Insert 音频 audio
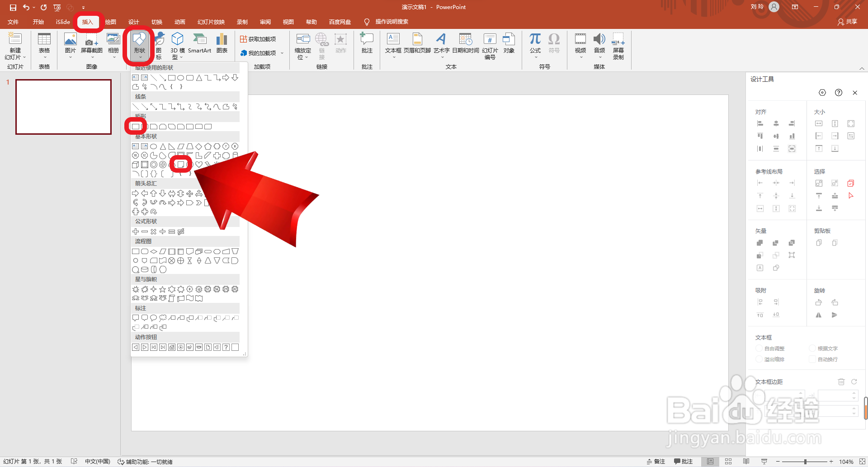868x467 pixels. 599,45
